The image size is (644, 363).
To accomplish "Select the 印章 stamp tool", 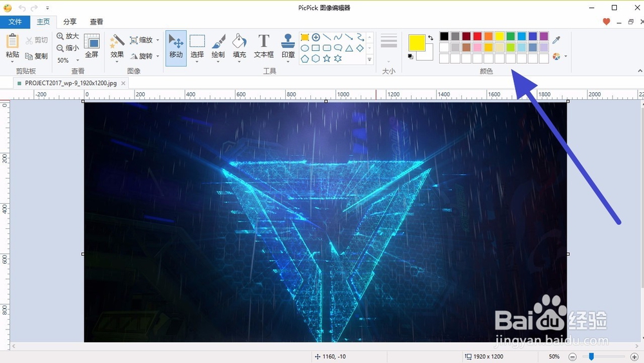I will (x=288, y=48).
